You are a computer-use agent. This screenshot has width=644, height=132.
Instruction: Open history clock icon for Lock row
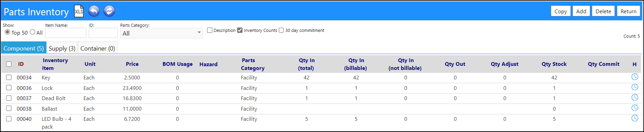point(635,87)
